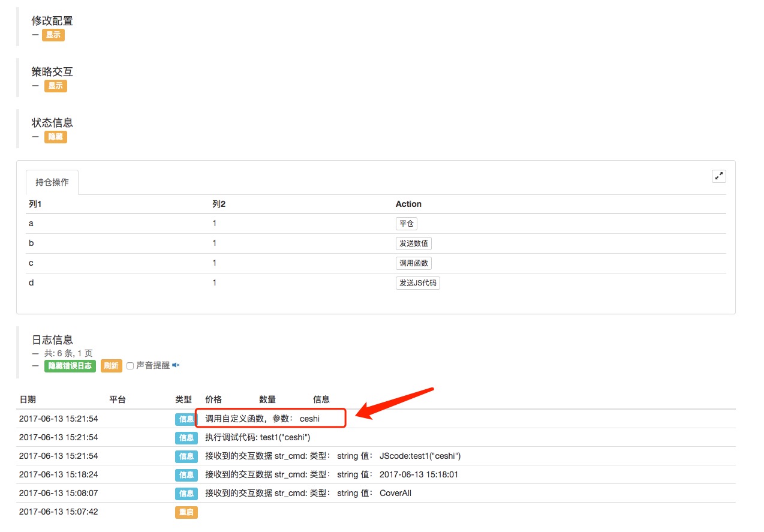This screenshot has width=764, height=532.
Task: Select the 持仓操作 tab
Action: 52,182
